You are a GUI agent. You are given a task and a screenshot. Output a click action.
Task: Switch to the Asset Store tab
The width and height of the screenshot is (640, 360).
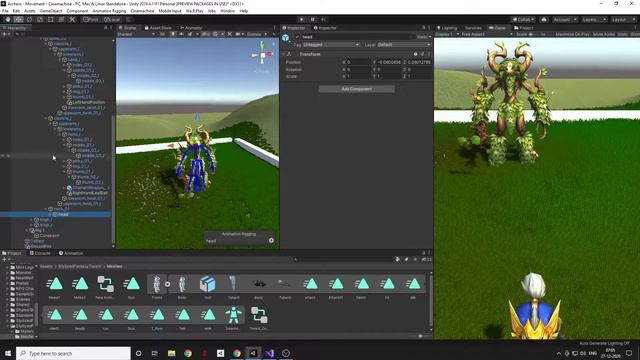pos(158,28)
